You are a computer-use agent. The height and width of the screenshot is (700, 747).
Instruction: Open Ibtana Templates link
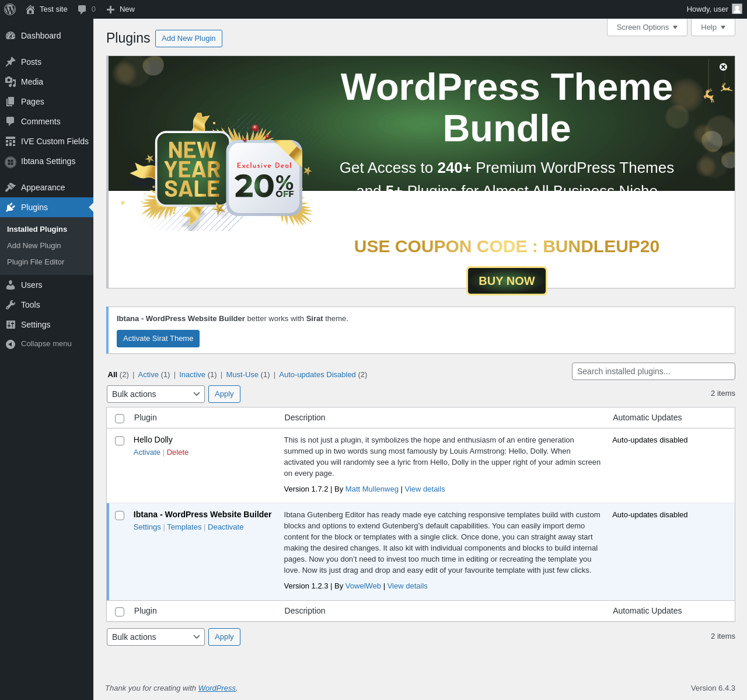[184, 527]
